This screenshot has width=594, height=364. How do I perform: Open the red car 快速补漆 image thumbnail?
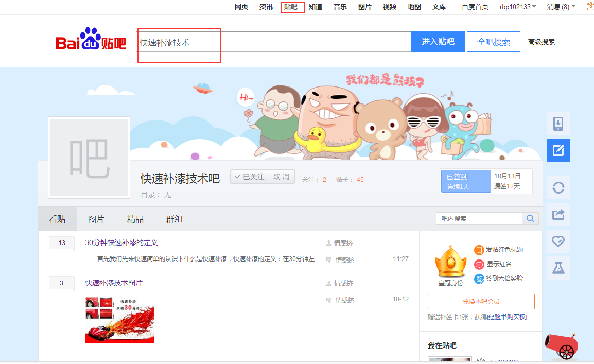(119, 320)
